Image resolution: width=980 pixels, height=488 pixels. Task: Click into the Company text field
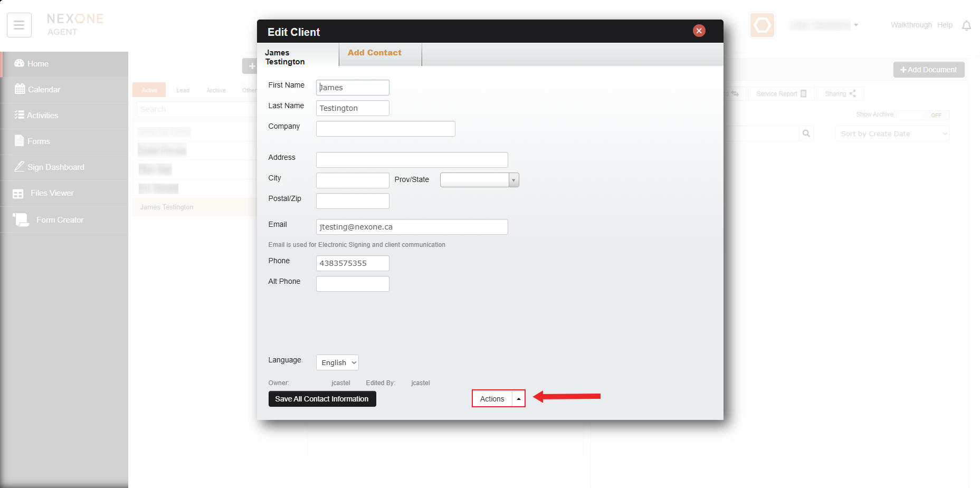click(x=385, y=129)
